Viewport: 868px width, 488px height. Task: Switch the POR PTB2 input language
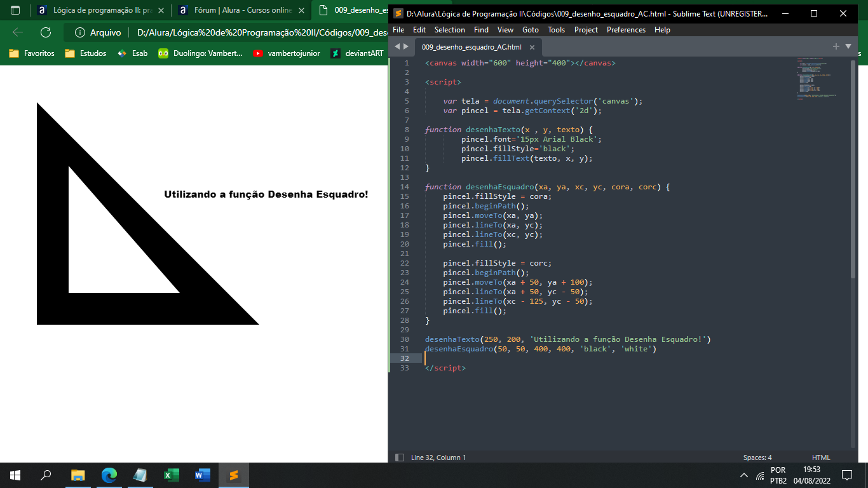coord(778,475)
